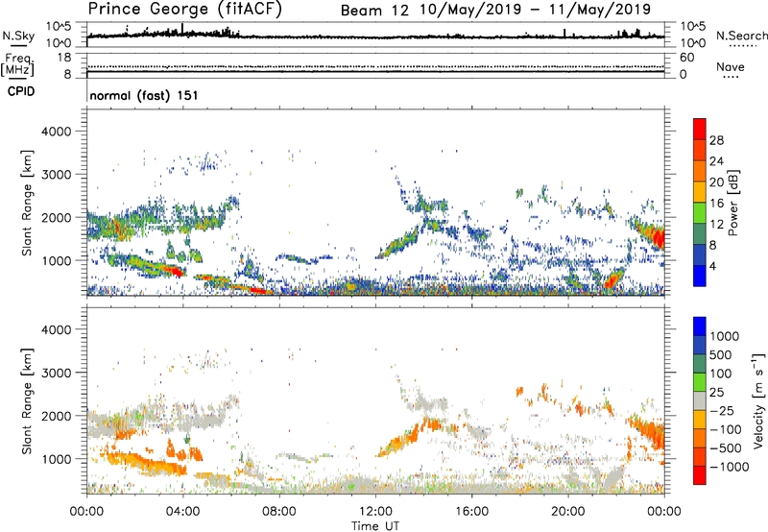Click the '16:00' time axis tick label
The height and width of the screenshot is (532, 768).
click(x=471, y=512)
